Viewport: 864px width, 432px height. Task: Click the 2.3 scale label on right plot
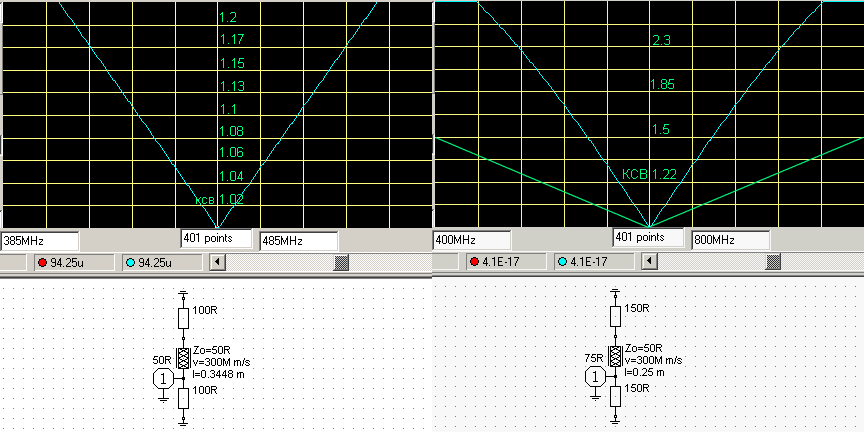point(661,40)
